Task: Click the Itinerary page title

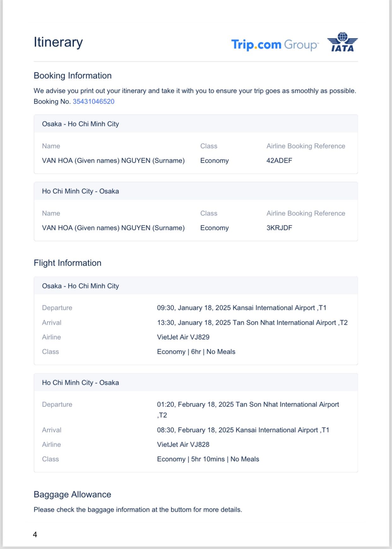Action: (58, 42)
